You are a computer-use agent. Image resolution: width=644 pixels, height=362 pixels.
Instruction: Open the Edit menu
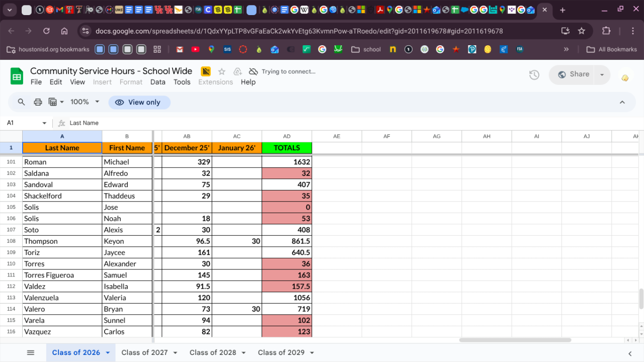pos(56,82)
